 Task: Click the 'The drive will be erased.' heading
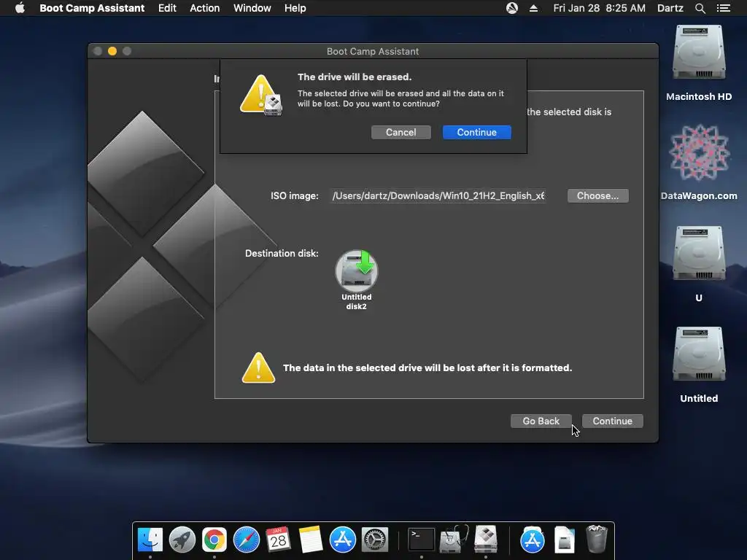click(x=355, y=77)
